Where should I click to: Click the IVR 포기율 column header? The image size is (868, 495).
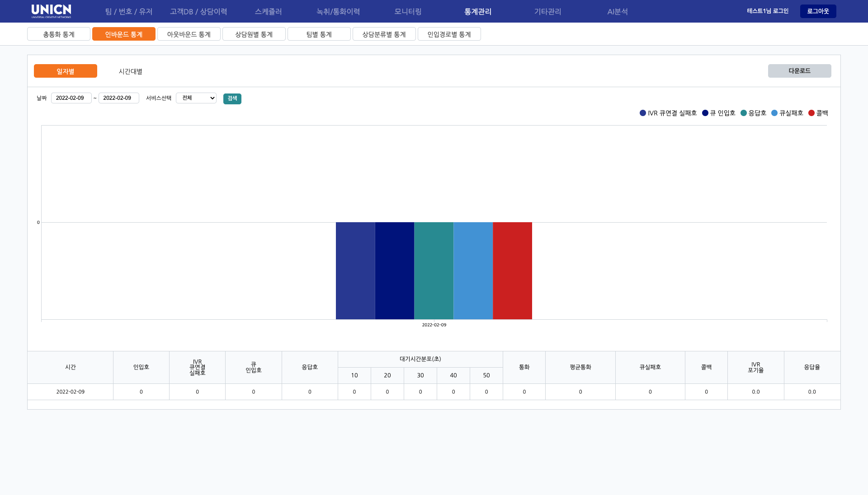click(x=755, y=367)
